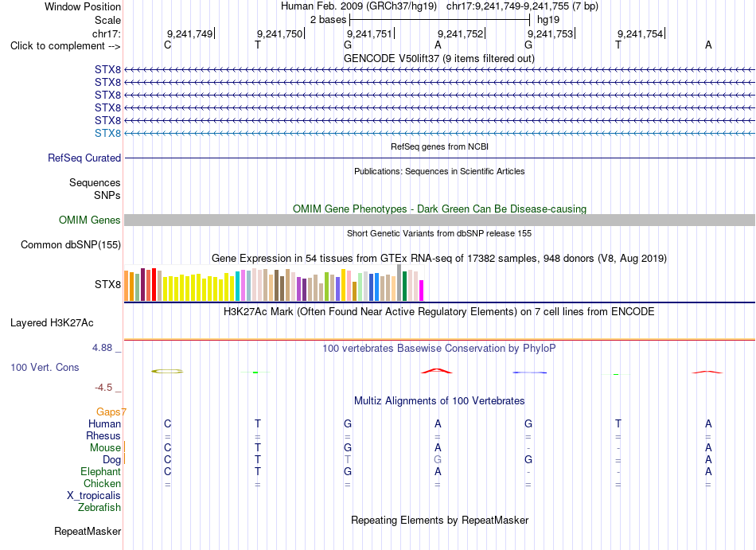The height and width of the screenshot is (550, 756).
Task: Click the SNPs publications track label
Action: point(107,195)
